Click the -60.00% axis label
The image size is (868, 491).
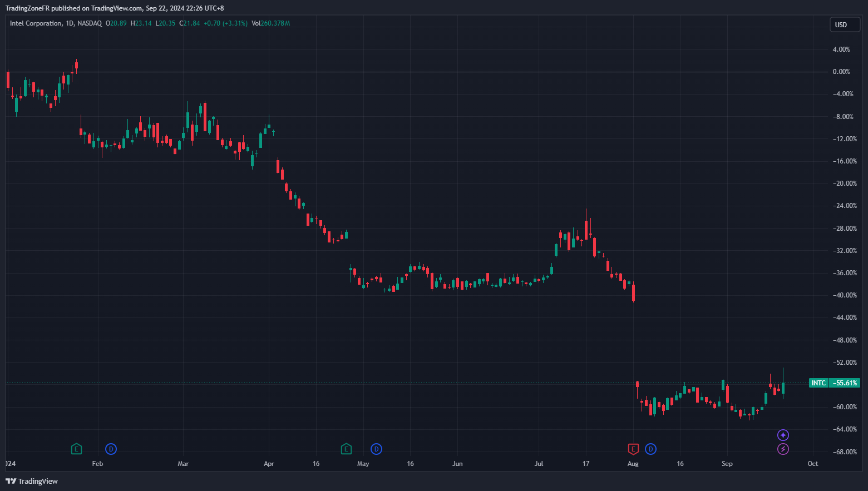point(845,407)
